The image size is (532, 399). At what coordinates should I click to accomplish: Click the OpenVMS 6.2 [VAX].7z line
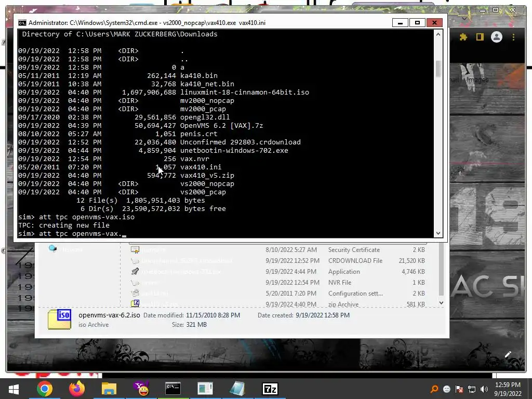point(140,126)
